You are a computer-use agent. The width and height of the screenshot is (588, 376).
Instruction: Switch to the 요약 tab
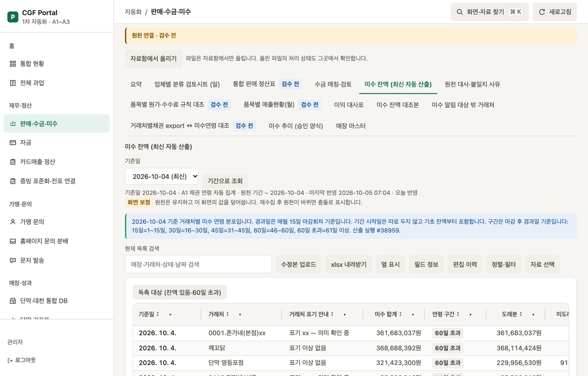[136, 84]
